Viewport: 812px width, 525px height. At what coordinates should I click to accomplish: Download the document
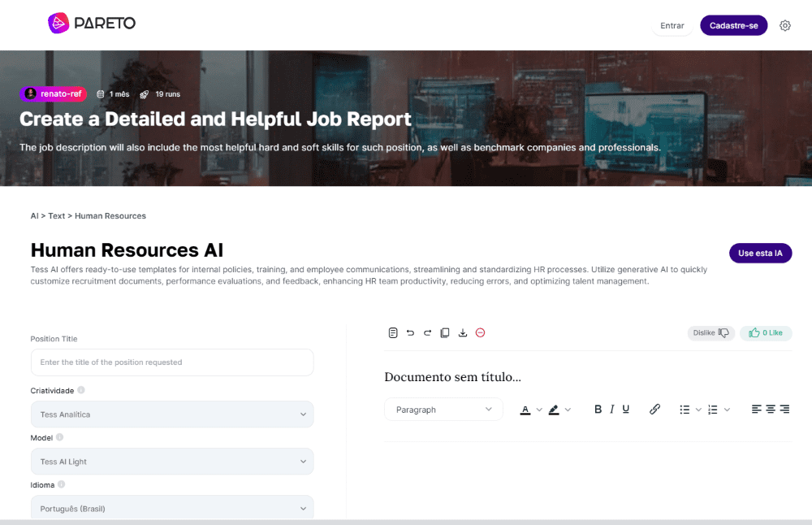click(463, 332)
